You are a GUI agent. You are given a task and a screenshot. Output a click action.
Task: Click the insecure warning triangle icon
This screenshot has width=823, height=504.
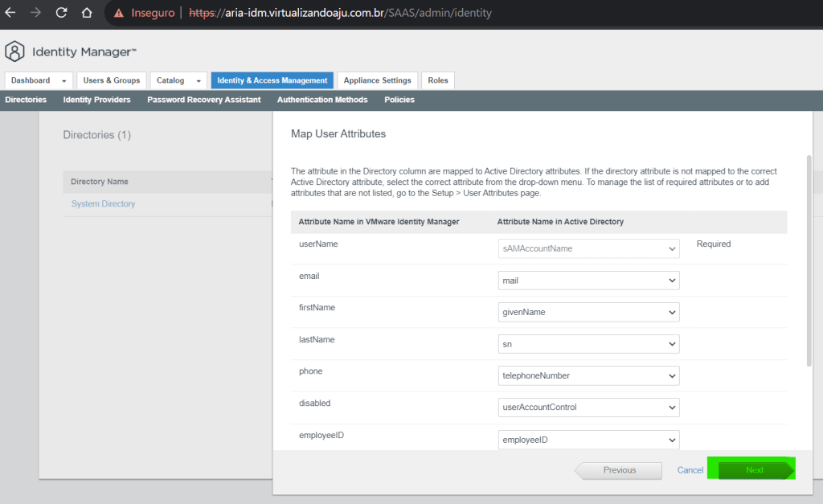119,14
